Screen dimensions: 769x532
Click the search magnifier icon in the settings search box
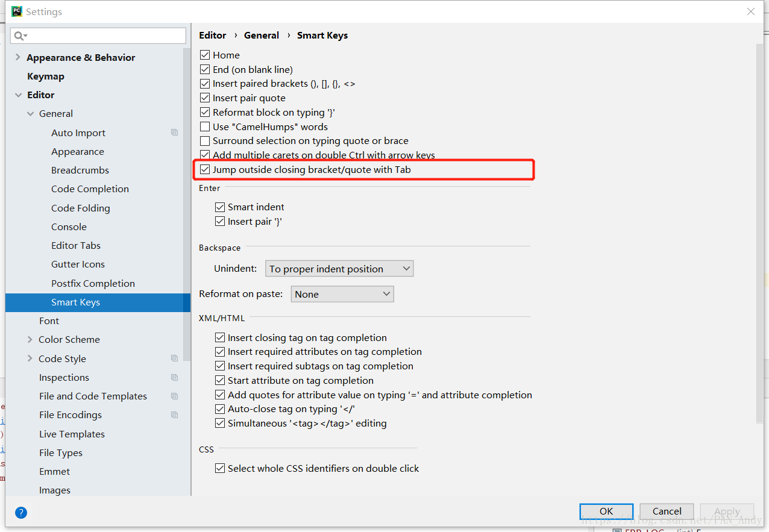tap(20, 36)
